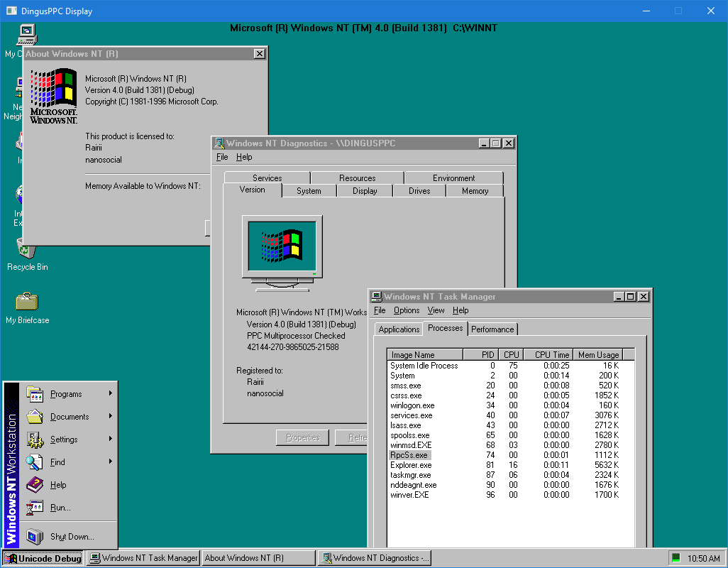The height and width of the screenshot is (568, 728).
Task: Click the 10:50 AM taskbar clock
Action: pos(703,558)
